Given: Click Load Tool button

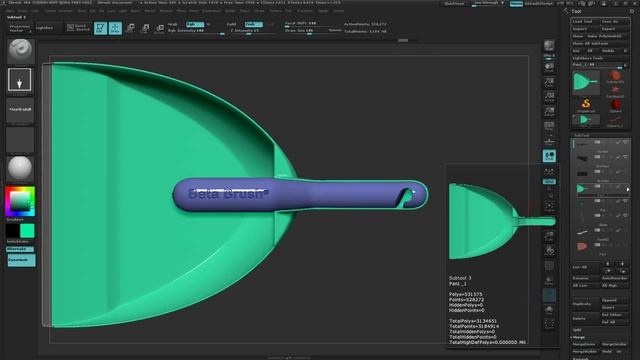Looking at the screenshot, I should [585, 22].
